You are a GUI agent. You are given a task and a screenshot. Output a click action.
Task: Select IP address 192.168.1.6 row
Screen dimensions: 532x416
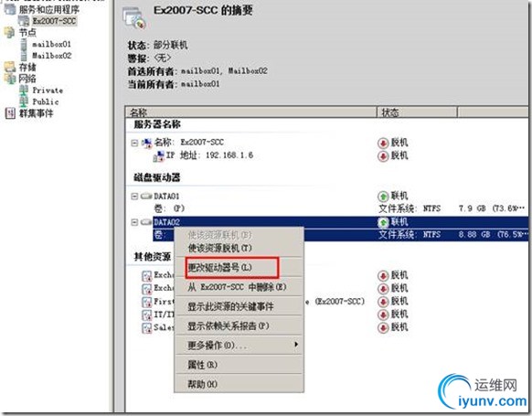click(x=209, y=155)
